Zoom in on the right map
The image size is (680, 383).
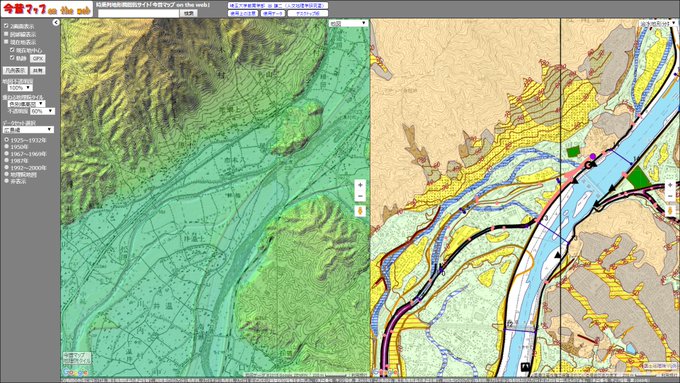click(x=670, y=185)
